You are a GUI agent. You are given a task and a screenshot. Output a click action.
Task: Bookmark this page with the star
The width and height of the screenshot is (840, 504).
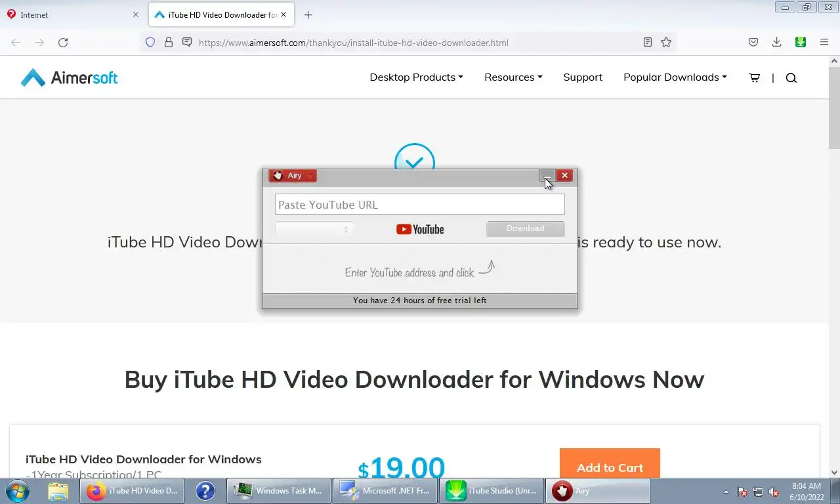coord(666,43)
